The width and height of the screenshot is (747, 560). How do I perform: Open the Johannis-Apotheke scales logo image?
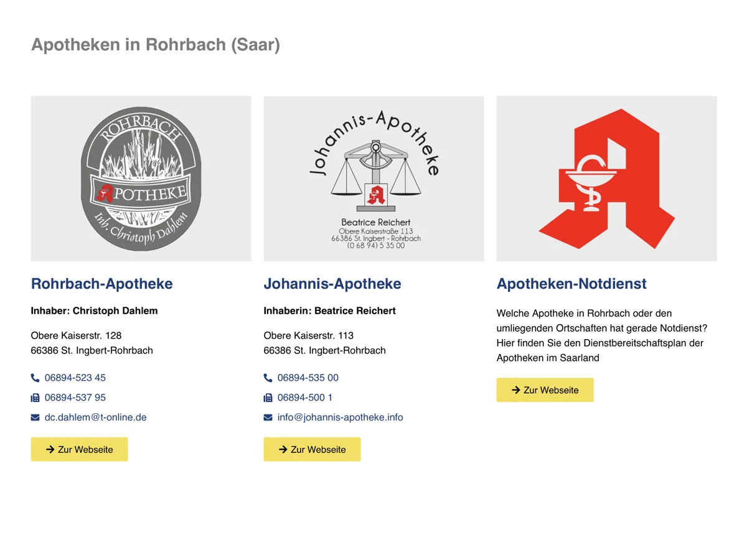pos(374,179)
